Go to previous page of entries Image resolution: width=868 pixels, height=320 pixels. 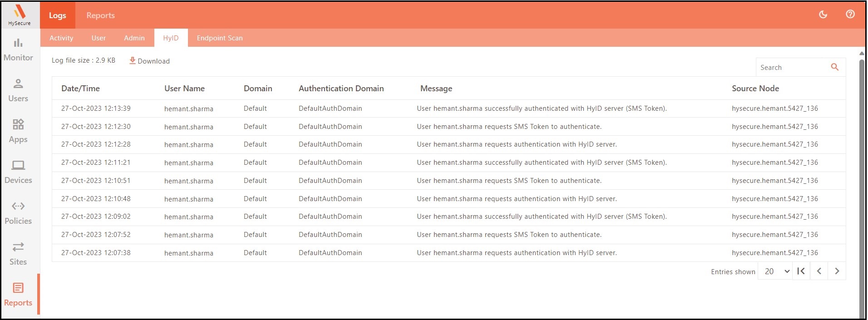[x=819, y=271]
